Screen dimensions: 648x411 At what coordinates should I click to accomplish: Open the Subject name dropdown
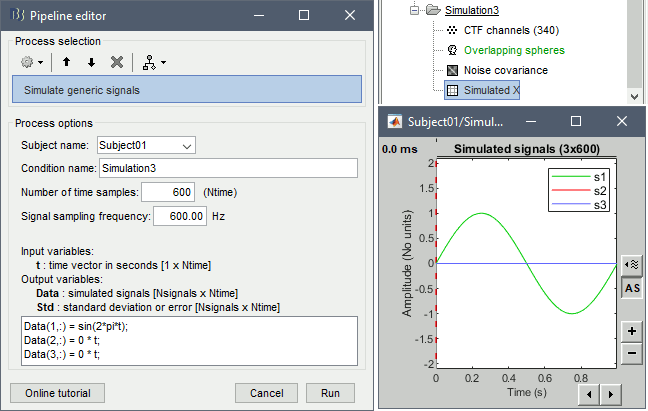(x=147, y=145)
